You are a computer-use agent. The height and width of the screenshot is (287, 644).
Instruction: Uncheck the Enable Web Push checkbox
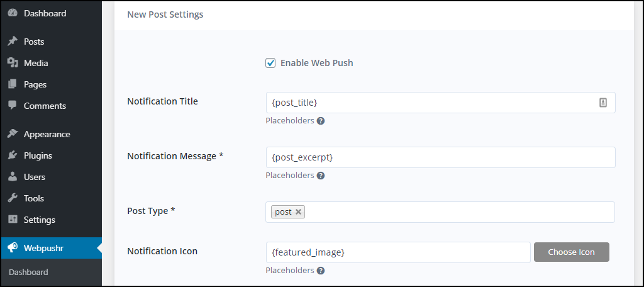[x=270, y=63]
